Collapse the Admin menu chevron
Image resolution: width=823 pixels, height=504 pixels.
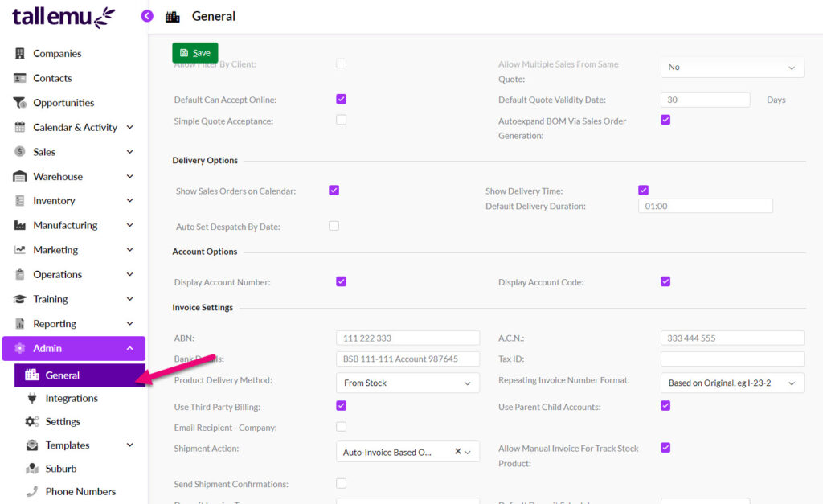(130, 348)
